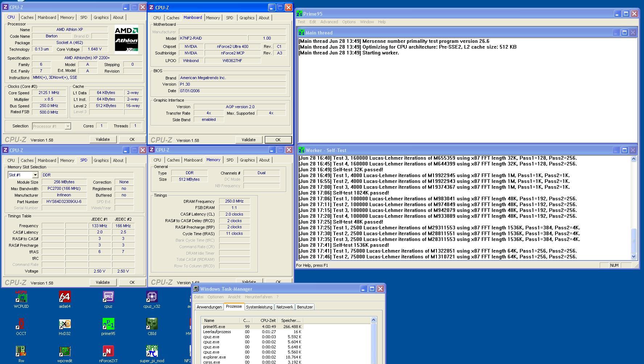Click the Core Speed 2125.1 MHz value

(x=49, y=93)
